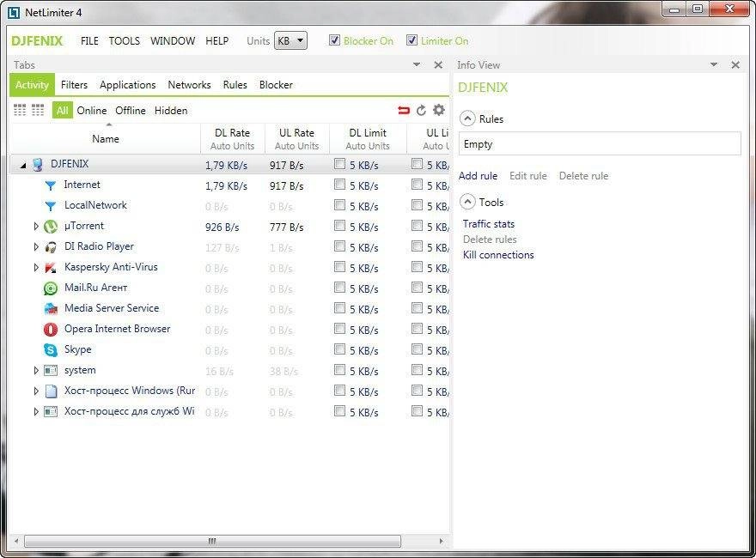
Task: Show only Offline items filter
Action: [131, 111]
